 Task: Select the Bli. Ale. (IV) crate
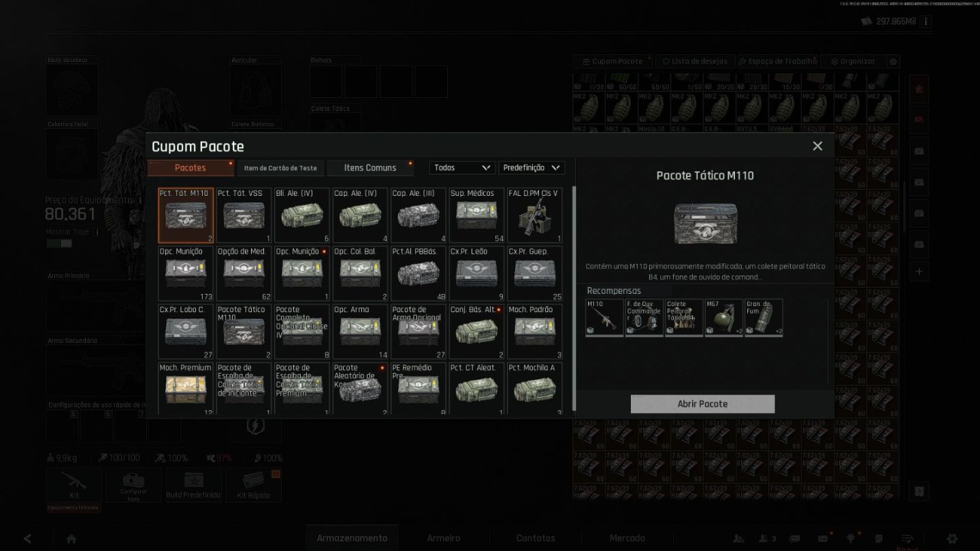(302, 216)
